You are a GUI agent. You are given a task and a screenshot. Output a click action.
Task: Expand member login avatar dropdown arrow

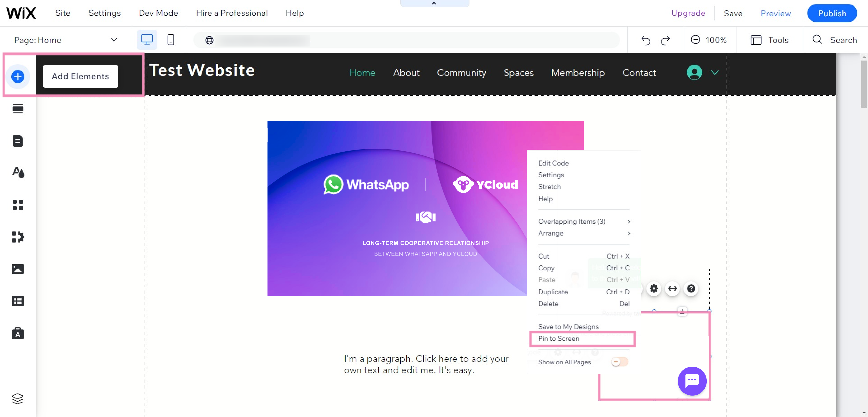(715, 73)
